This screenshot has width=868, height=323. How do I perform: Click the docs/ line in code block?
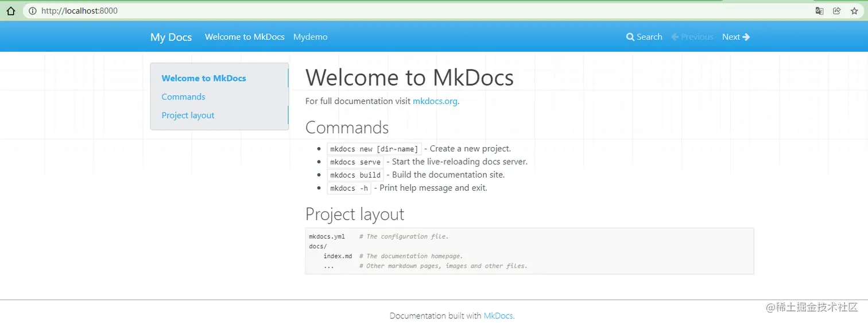(318, 247)
